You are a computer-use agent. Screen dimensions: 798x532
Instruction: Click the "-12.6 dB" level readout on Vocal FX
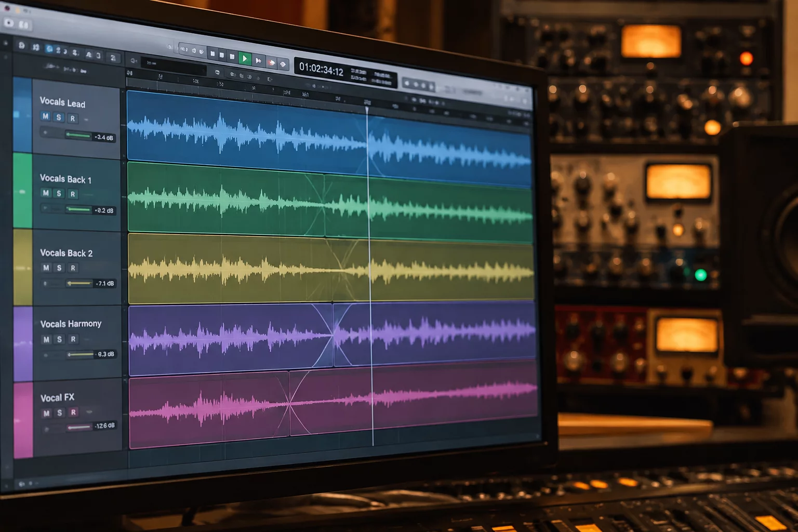104,426
